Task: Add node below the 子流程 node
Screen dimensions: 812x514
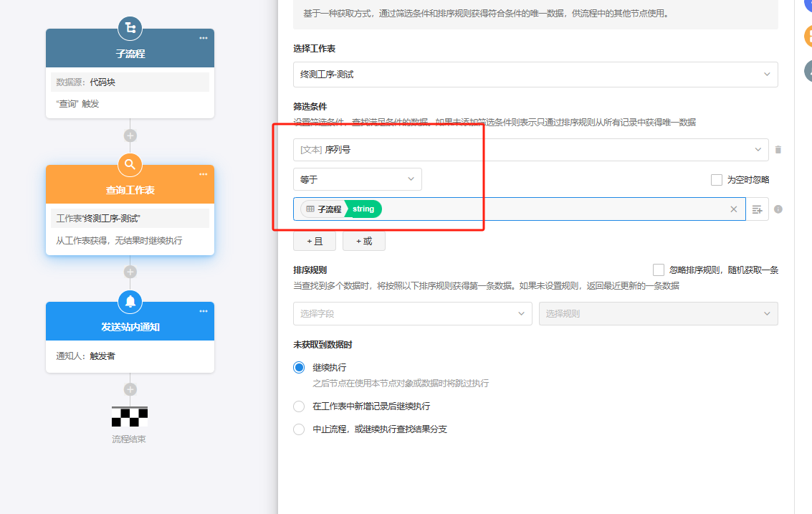Action: 130,135
